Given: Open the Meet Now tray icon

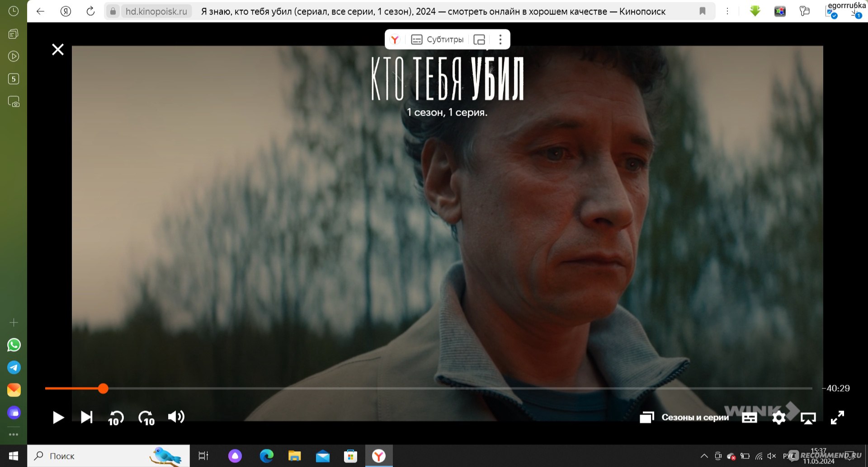Looking at the screenshot, I should pyautogui.click(x=718, y=456).
